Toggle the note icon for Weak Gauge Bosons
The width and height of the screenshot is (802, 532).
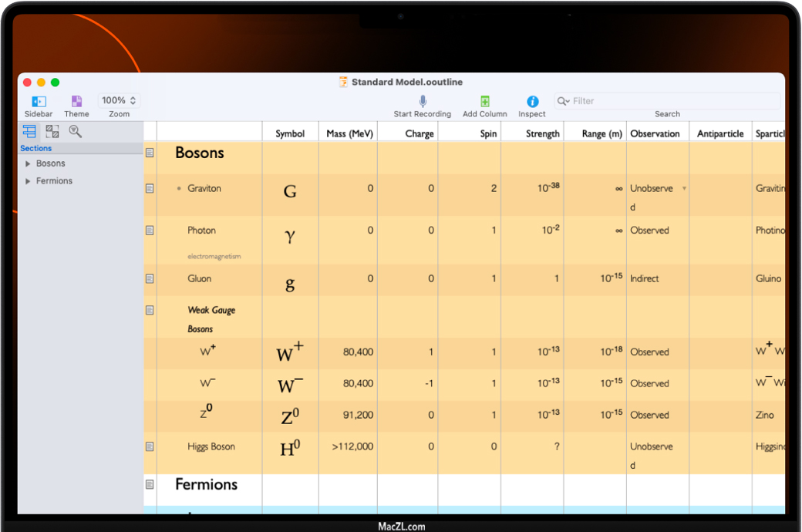(x=150, y=310)
